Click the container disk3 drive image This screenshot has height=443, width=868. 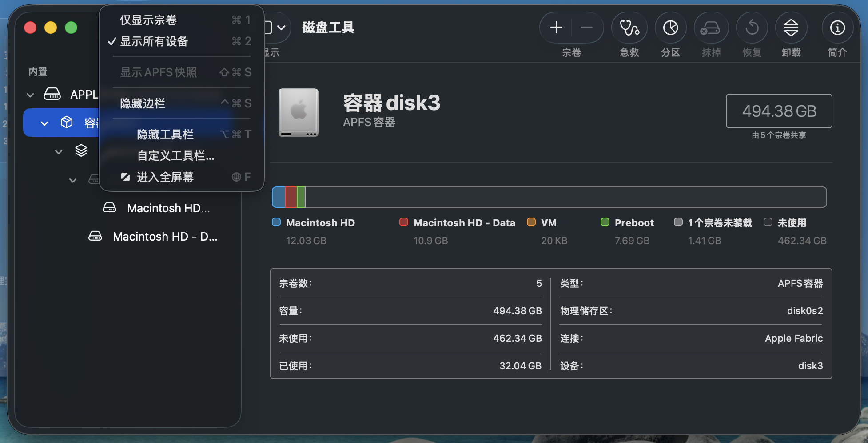click(x=299, y=112)
